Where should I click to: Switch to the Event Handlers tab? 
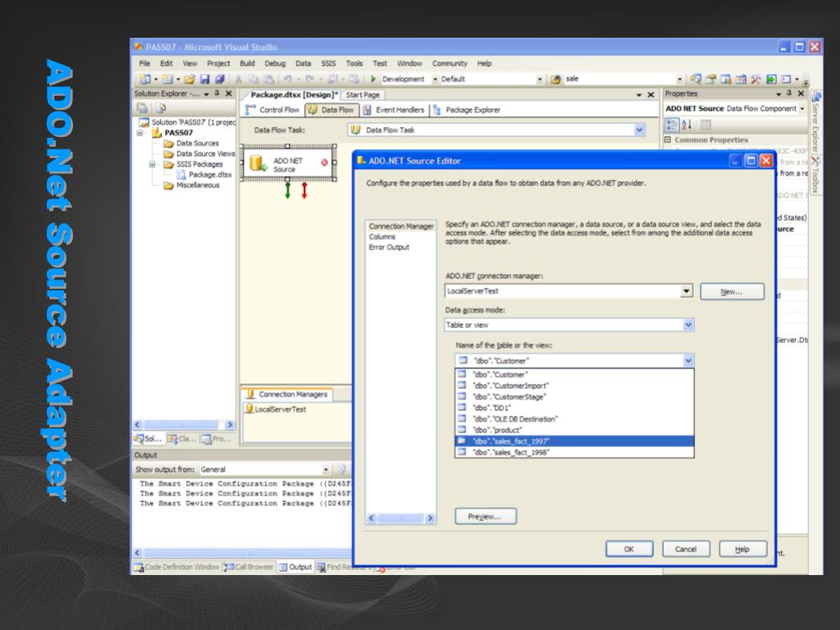point(394,110)
